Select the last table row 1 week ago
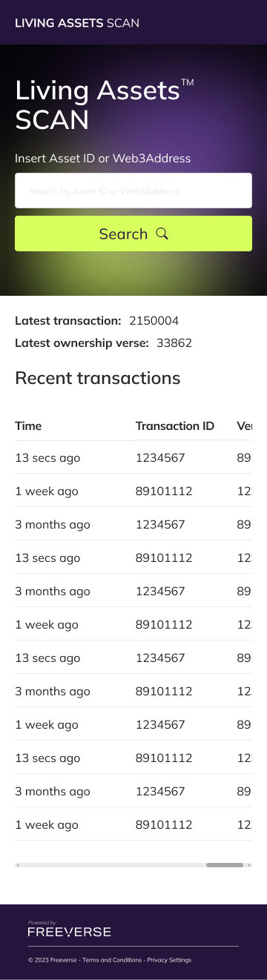Viewport: 267px width, 980px height. (x=133, y=824)
